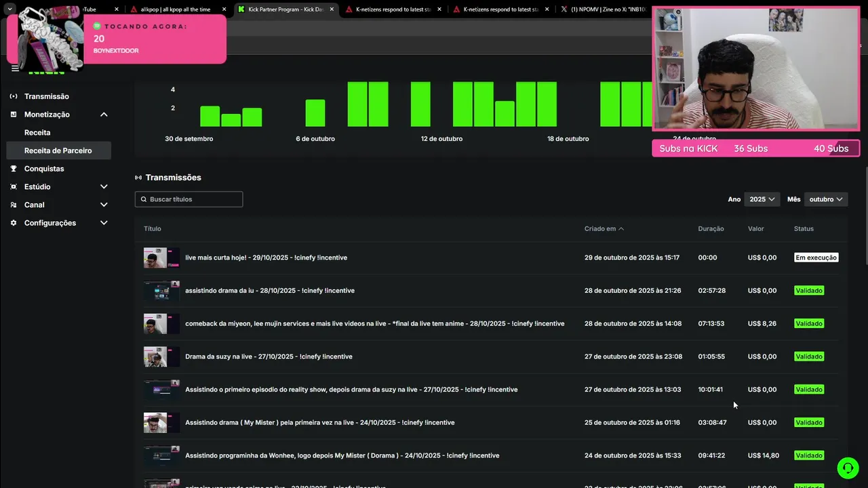This screenshot has height=488, width=868.
Task: Open thumbnail of 'Drama da suzy na live'
Action: [161, 357]
